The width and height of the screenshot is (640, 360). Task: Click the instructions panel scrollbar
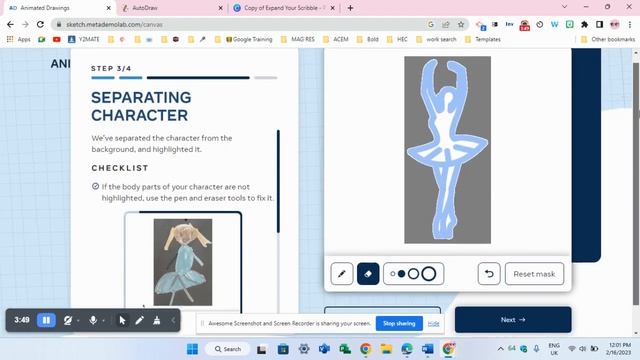click(x=278, y=181)
